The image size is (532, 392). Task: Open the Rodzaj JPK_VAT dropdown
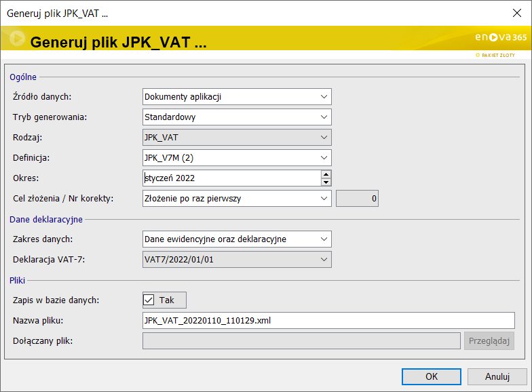point(324,138)
